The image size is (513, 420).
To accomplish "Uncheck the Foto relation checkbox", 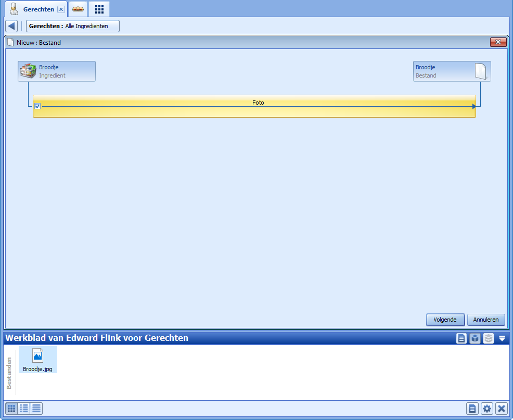I will [37, 106].
